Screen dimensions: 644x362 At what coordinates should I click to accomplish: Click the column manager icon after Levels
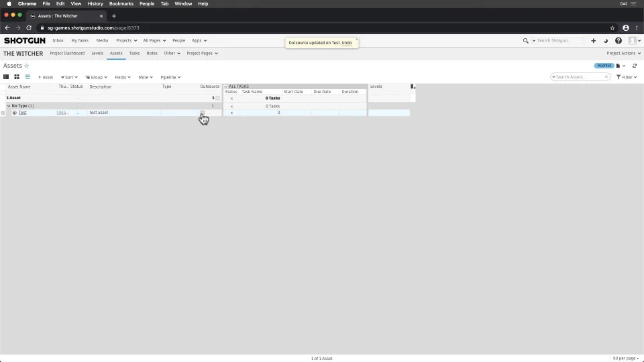413,86
